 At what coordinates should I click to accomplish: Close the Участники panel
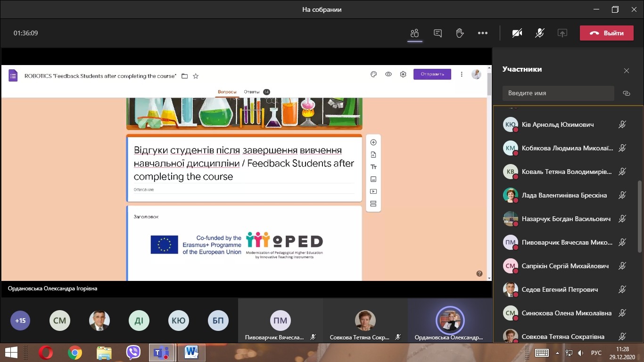point(626,71)
